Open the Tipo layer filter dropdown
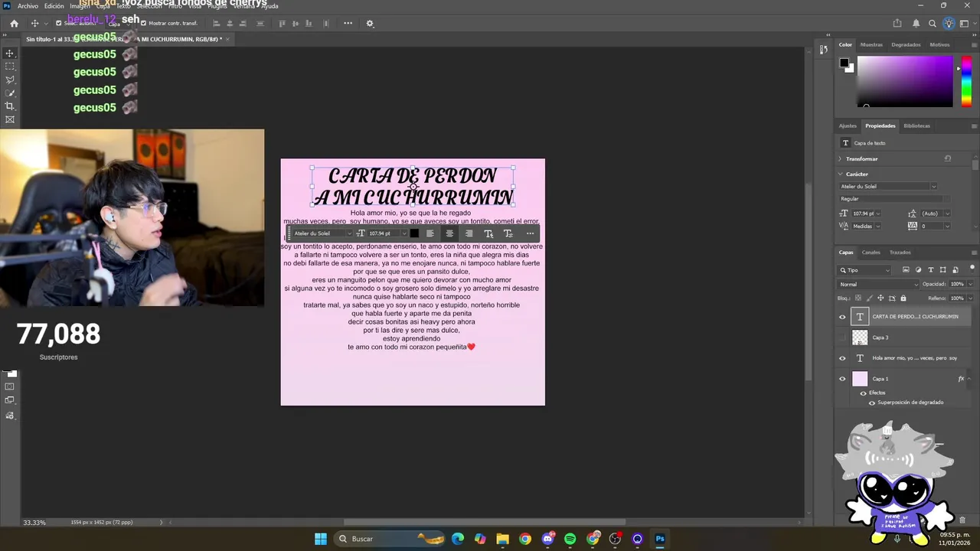This screenshot has width=980, height=551. pyautogui.click(x=865, y=270)
